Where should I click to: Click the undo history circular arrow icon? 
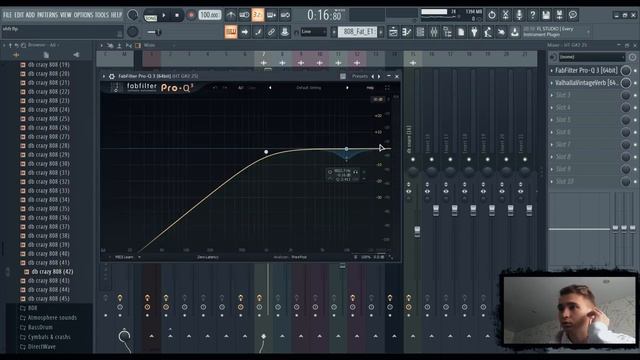[x=492, y=15]
